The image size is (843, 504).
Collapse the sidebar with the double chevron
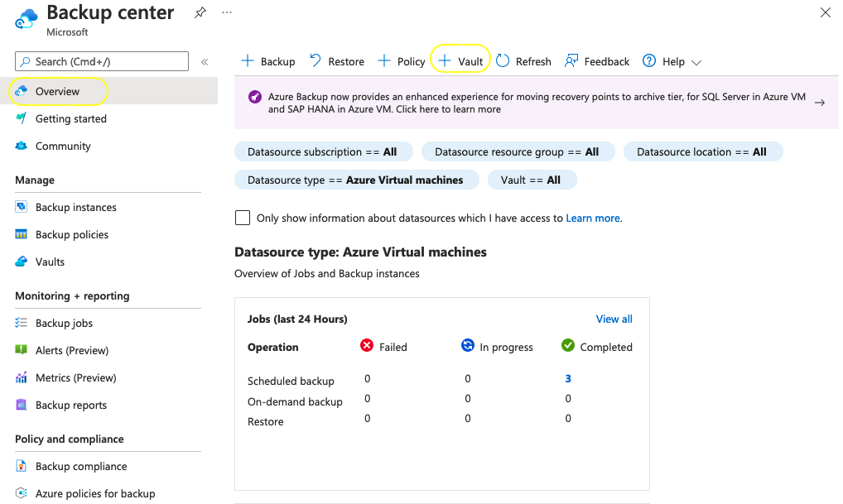205,62
